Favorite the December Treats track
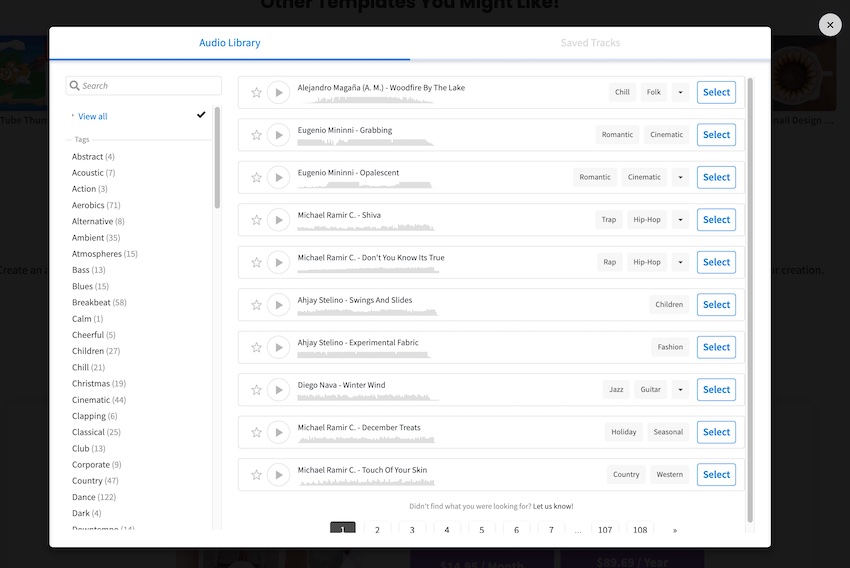Image resolution: width=850 pixels, height=568 pixels. 256,432
